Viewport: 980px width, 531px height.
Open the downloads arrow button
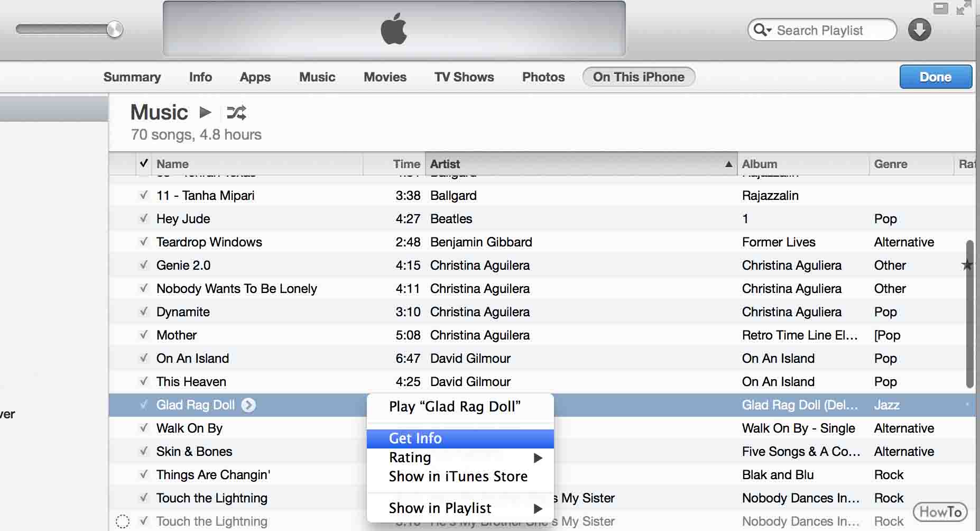pyautogui.click(x=920, y=30)
